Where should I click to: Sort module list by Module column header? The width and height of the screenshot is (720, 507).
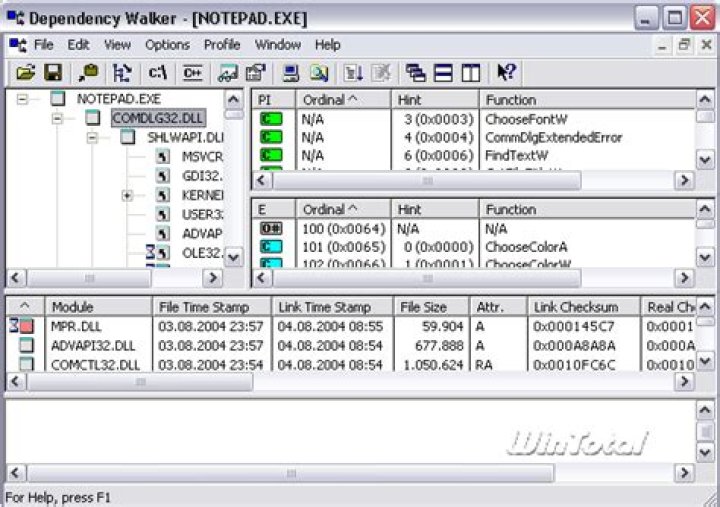(98, 307)
